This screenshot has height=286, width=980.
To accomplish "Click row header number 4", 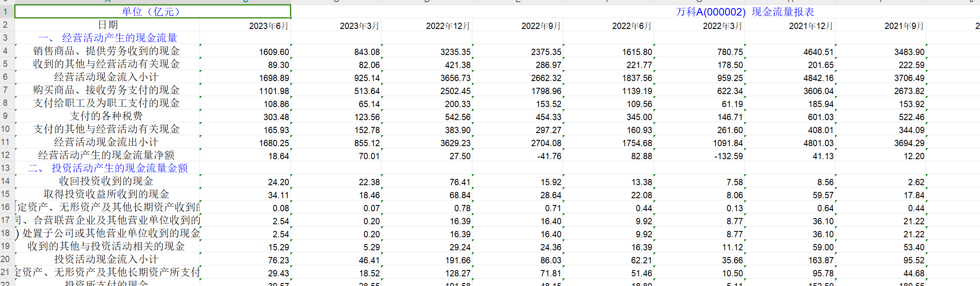I will point(5,51).
